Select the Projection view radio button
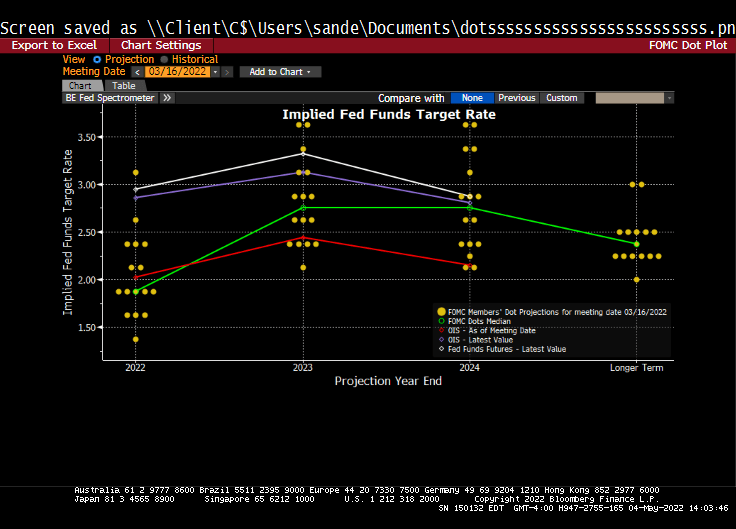This screenshot has height=529, width=736. point(97,60)
